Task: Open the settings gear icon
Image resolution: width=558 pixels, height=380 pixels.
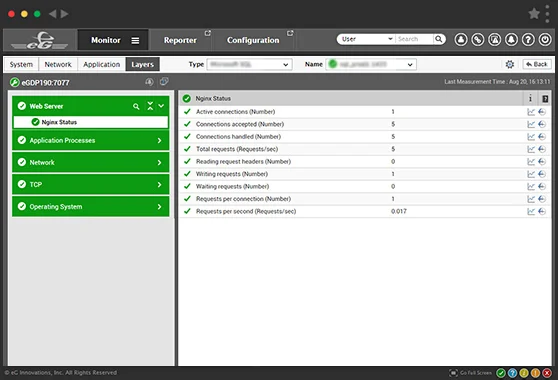Action: (510, 64)
